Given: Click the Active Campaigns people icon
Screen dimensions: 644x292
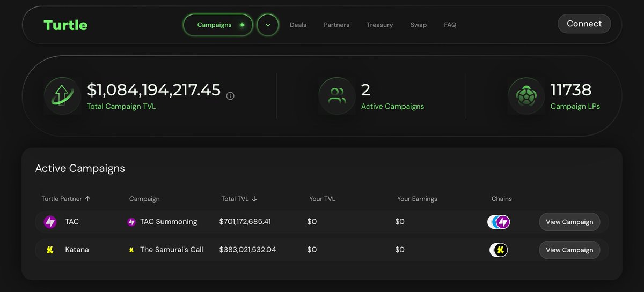Looking at the screenshot, I should click(336, 96).
